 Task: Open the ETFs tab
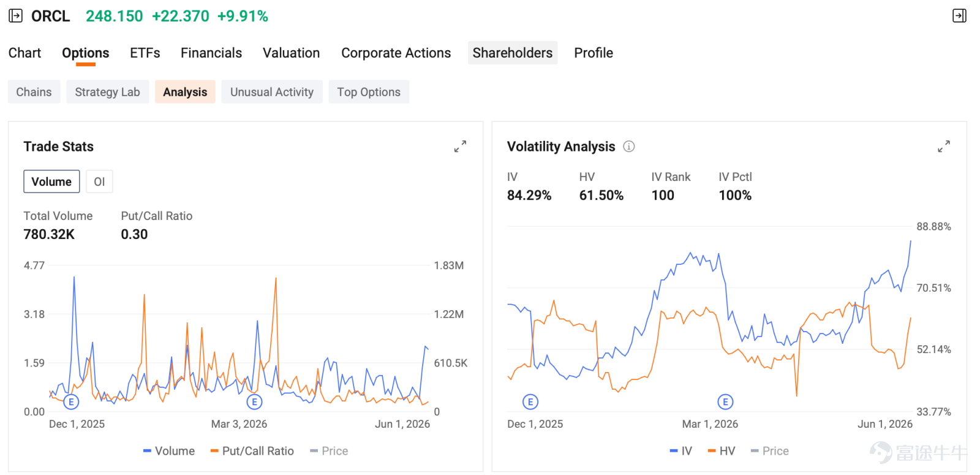click(x=145, y=53)
